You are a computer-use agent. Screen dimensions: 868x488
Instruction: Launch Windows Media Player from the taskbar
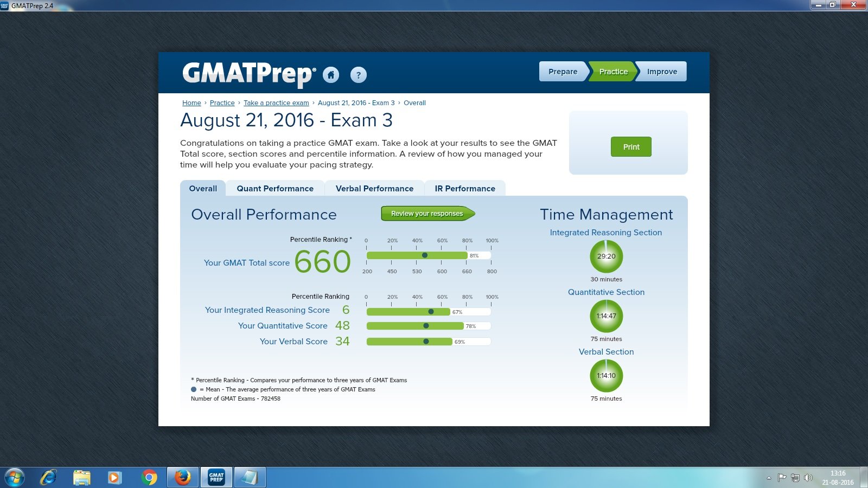click(x=114, y=477)
